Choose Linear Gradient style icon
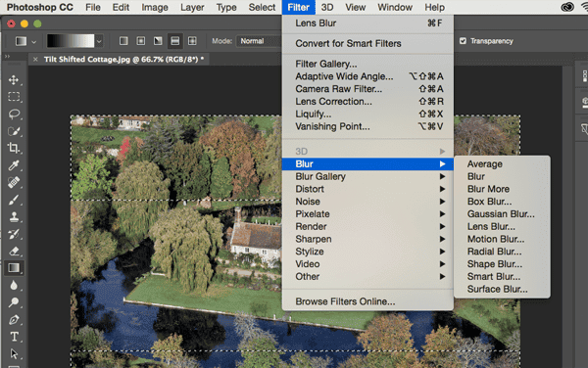Screen dimensions: 588x368 coord(123,41)
